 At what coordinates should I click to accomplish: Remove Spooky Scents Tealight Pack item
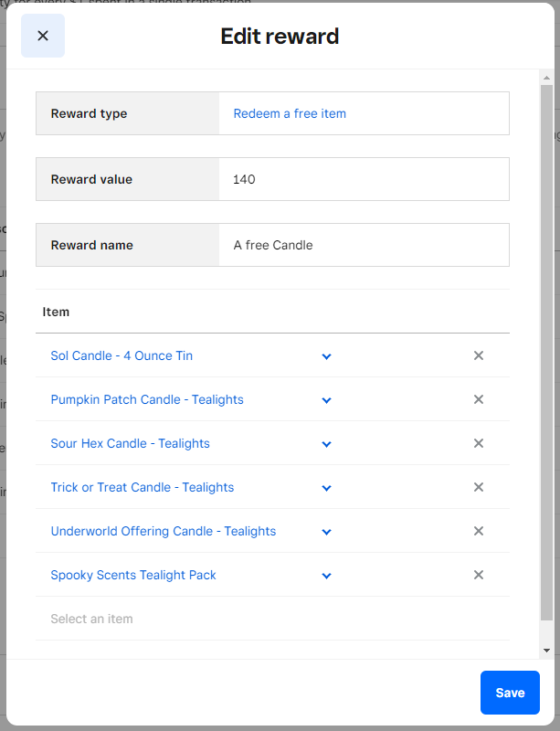coord(478,575)
